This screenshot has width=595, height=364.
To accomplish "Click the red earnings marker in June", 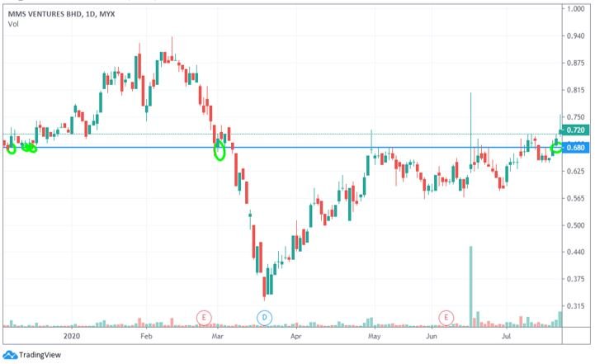I will tap(446, 317).
